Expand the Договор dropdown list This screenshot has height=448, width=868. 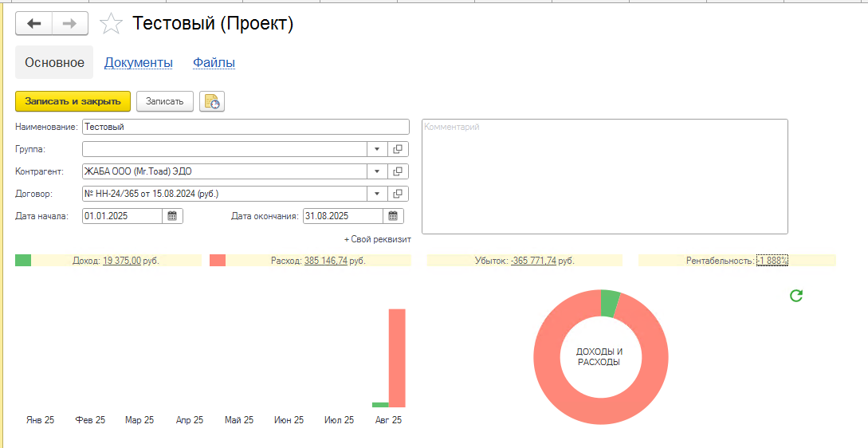tap(377, 194)
